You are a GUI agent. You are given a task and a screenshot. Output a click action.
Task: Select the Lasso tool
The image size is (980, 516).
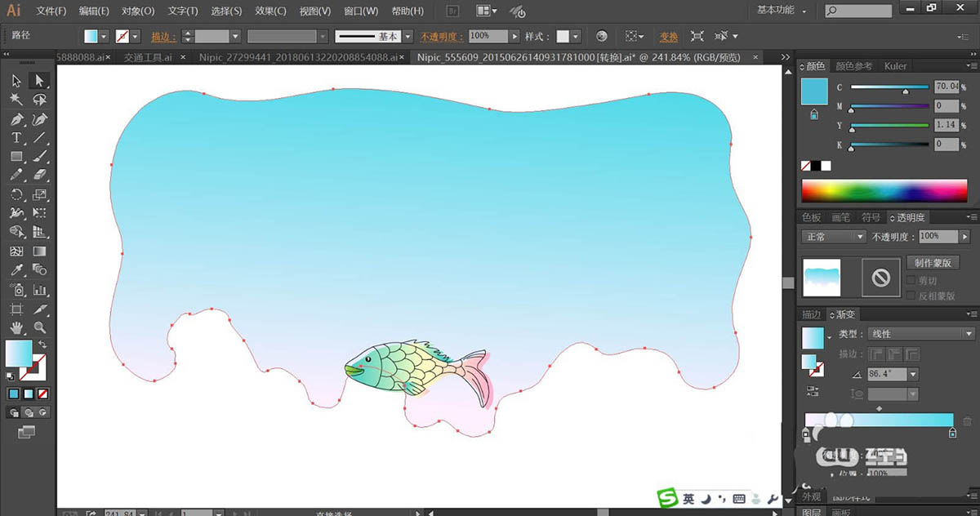[39, 99]
